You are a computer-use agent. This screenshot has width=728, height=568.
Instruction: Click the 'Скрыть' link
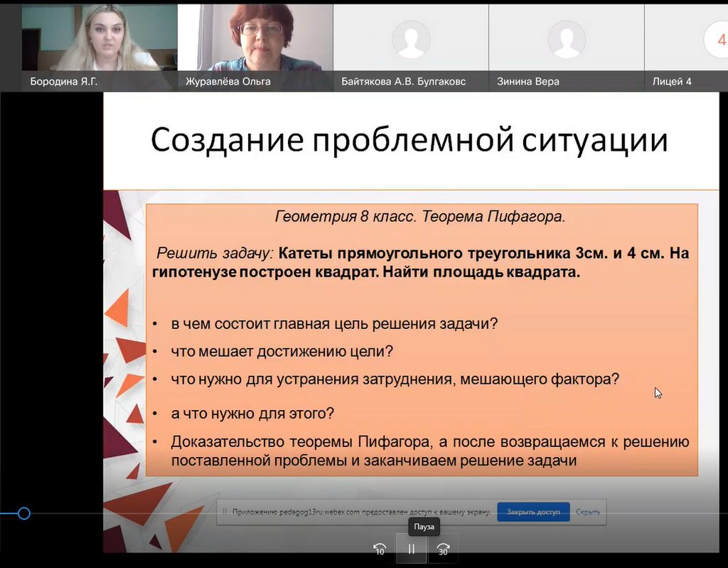click(588, 512)
